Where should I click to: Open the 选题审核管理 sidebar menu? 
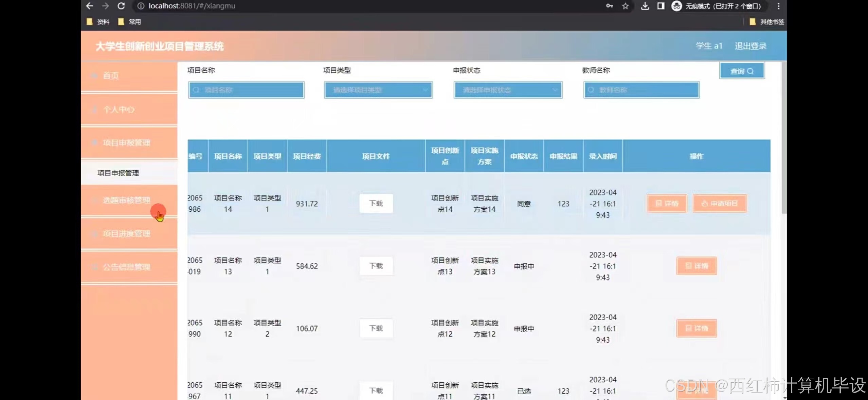(126, 201)
